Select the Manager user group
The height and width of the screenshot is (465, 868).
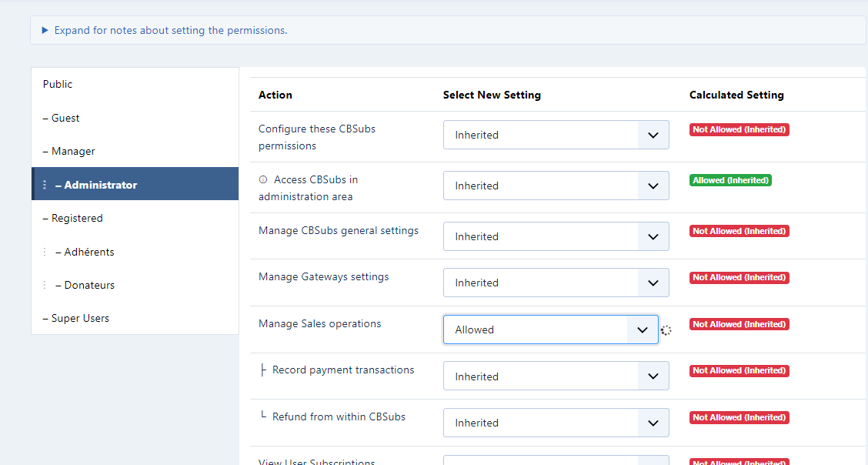[135, 151]
